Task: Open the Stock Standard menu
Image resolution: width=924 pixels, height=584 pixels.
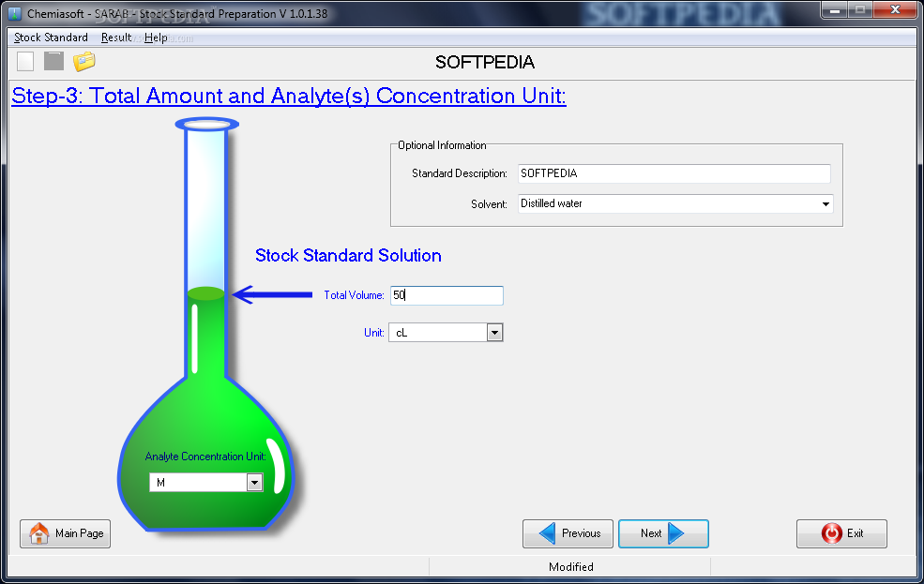Action: pyautogui.click(x=51, y=37)
